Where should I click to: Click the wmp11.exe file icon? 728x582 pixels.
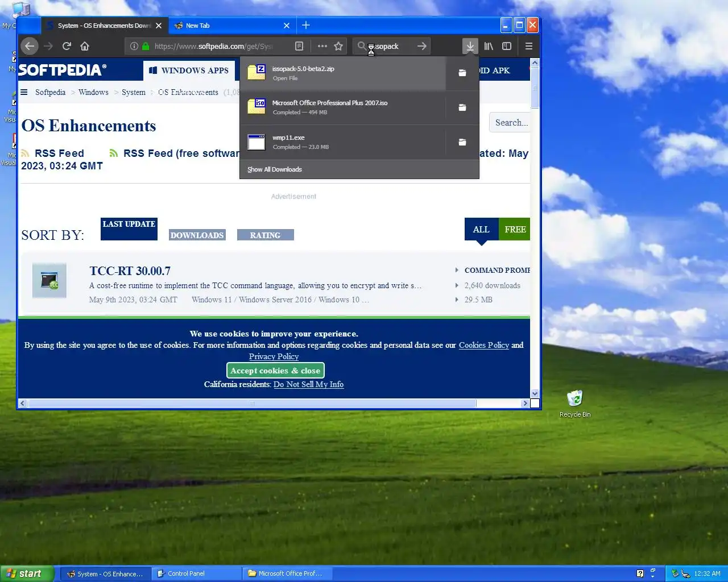coord(257,142)
